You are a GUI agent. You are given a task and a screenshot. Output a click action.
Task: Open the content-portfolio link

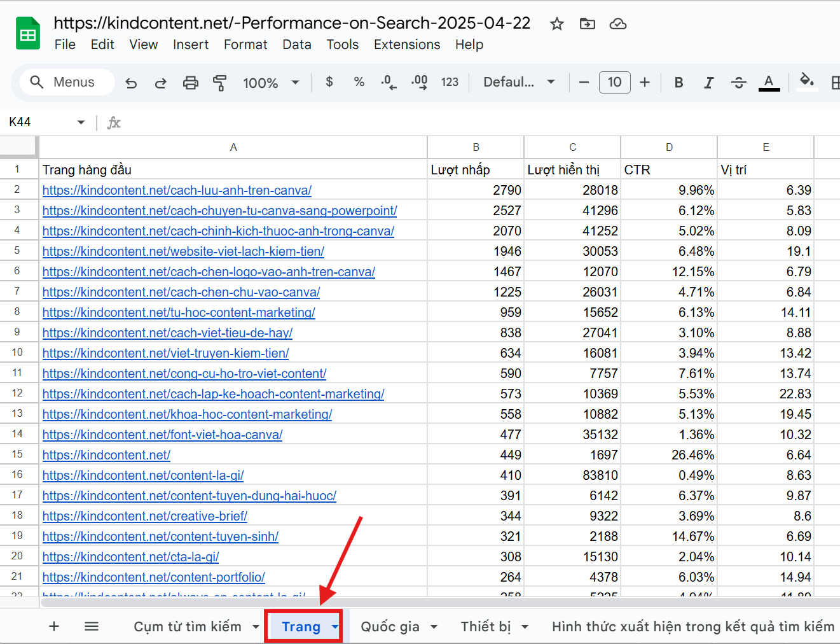(x=154, y=577)
